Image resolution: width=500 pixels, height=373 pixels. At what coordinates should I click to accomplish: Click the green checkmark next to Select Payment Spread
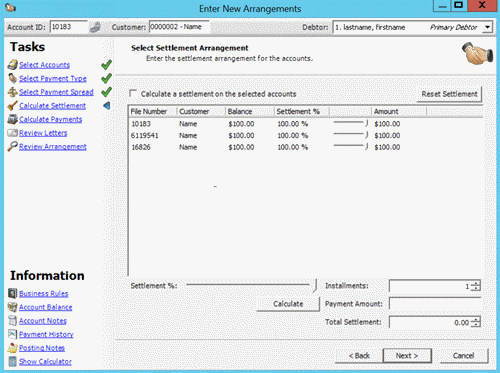[x=106, y=92]
